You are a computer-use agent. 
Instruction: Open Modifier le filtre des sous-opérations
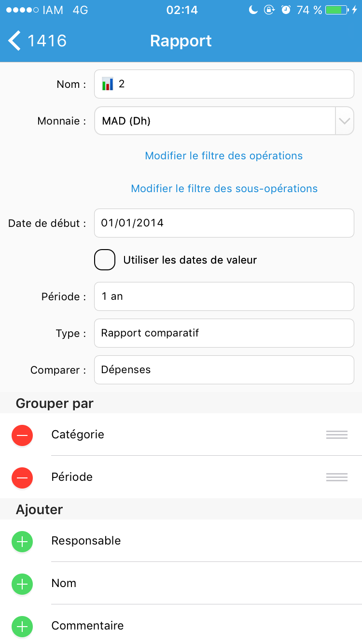(224, 188)
